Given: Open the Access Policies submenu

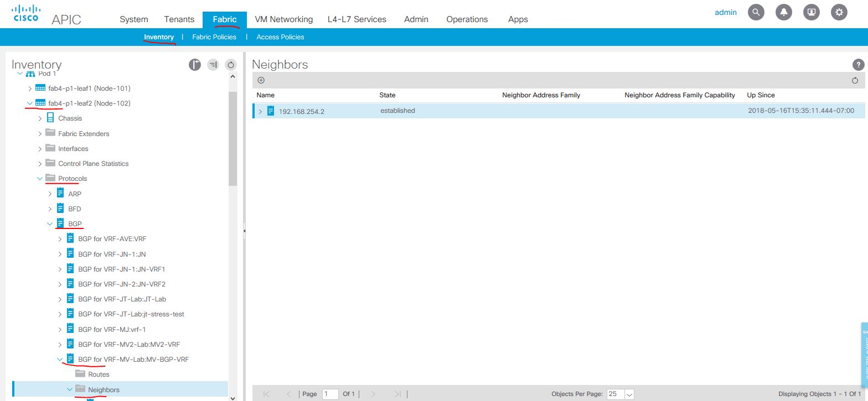Looking at the screenshot, I should pos(280,37).
